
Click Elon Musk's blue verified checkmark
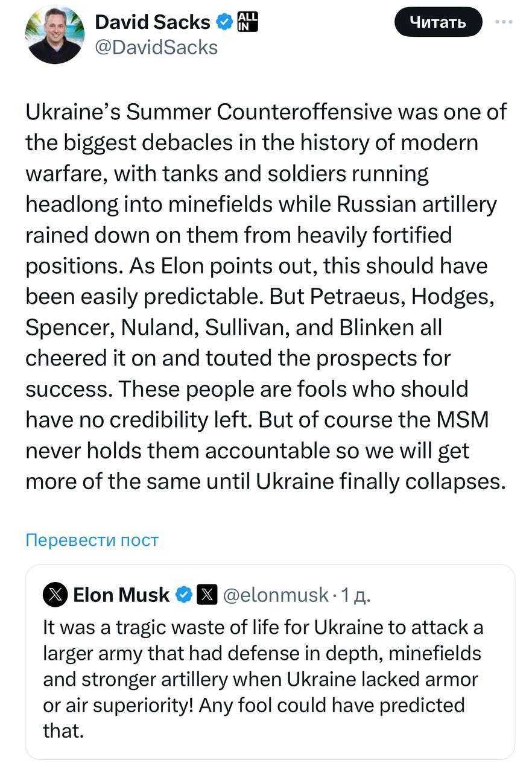pyautogui.click(x=183, y=595)
